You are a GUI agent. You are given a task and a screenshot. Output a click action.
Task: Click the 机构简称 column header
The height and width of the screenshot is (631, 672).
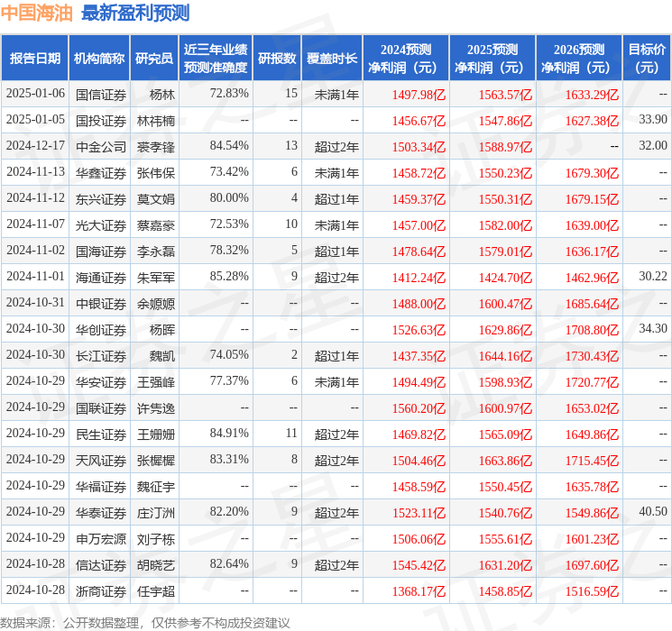pos(99,59)
